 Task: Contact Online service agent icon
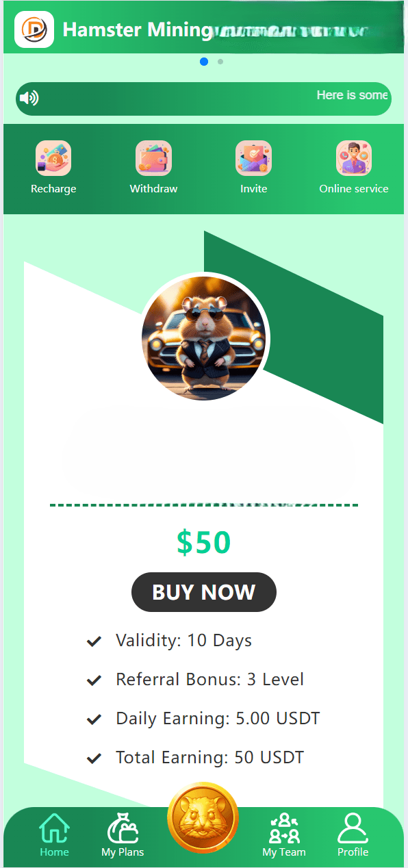tap(353, 158)
